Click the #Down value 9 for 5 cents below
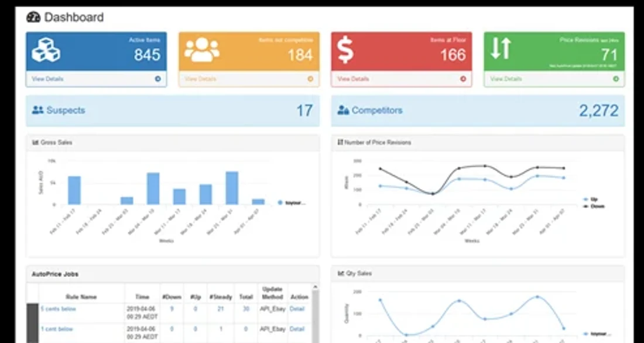Screen dimensions: 644x343 (x=172, y=309)
